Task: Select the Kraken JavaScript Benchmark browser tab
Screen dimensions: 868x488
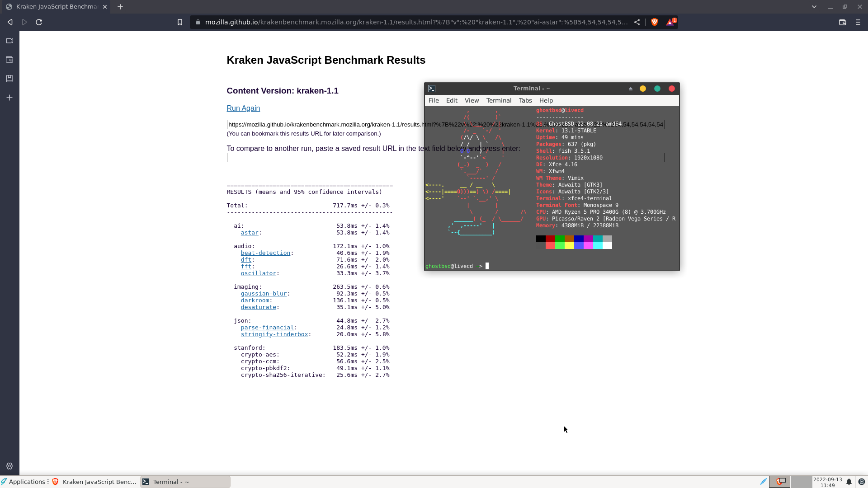Action: [x=57, y=7]
